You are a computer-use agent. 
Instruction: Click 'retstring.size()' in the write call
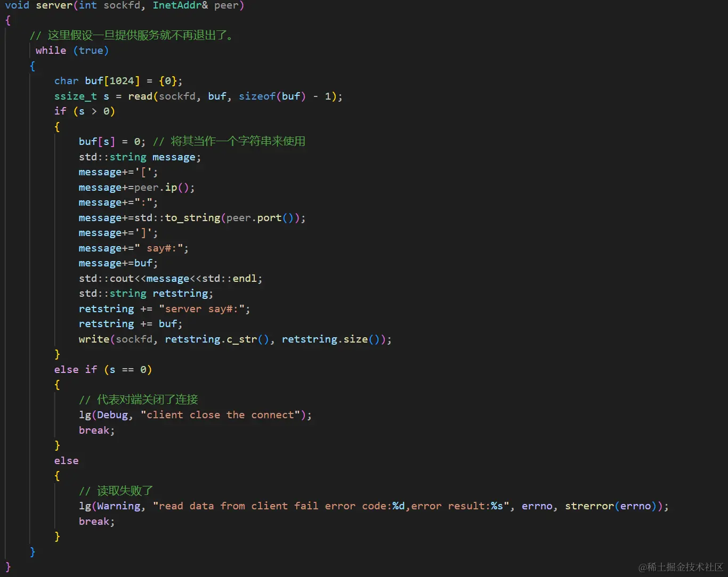[331, 339]
